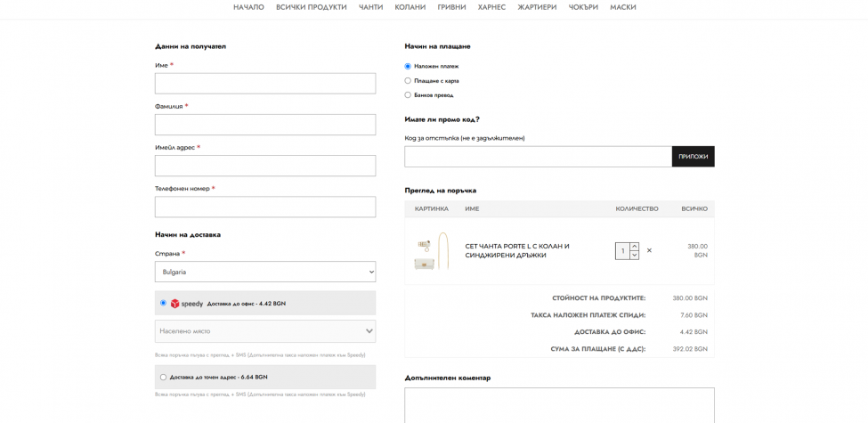Open the ЧАНТИ category
The height and width of the screenshot is (423, 868).
[x=370, y=7]
